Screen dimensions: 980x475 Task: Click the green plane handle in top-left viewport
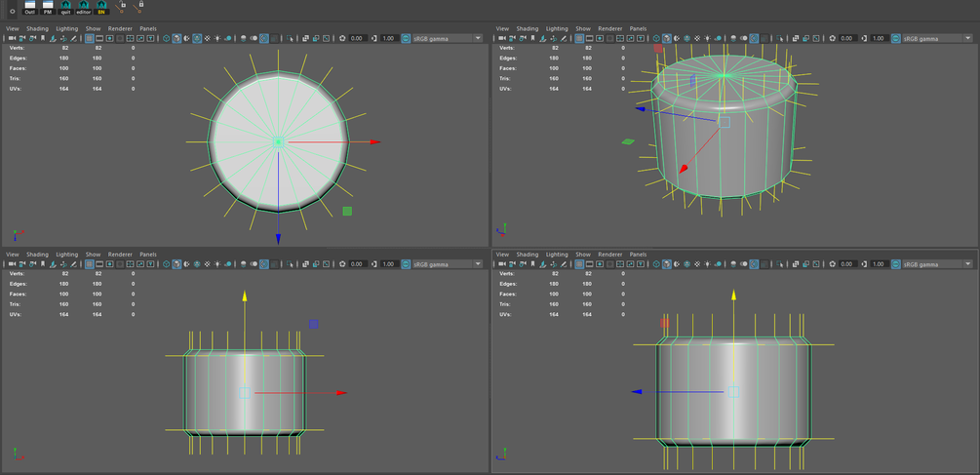tap(347, 212)
